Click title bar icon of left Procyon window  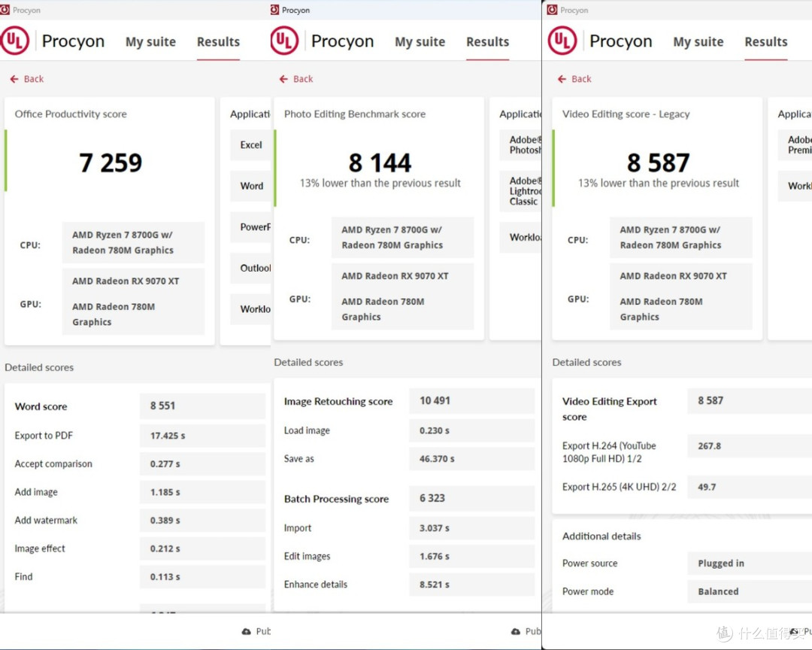point(5,10)
